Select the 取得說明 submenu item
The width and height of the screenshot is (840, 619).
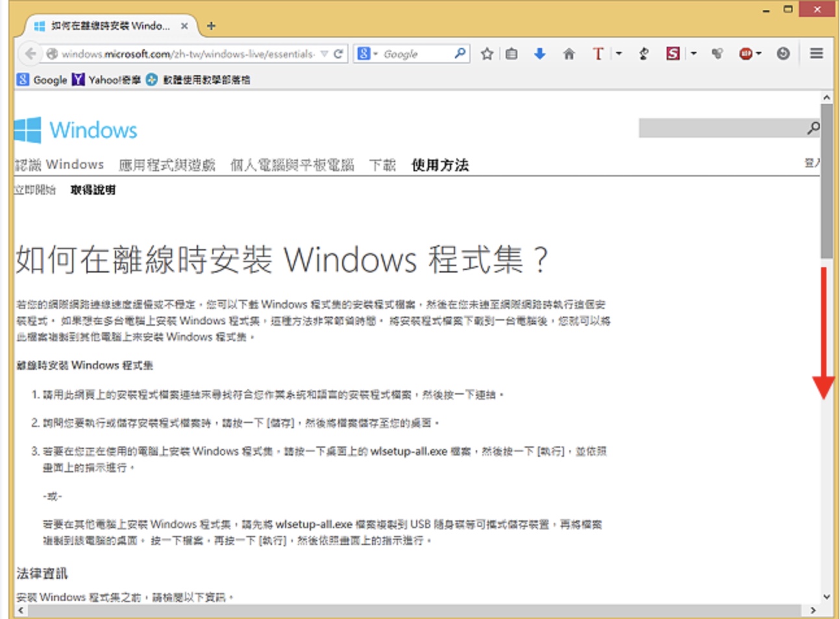[x=93, y=190]
